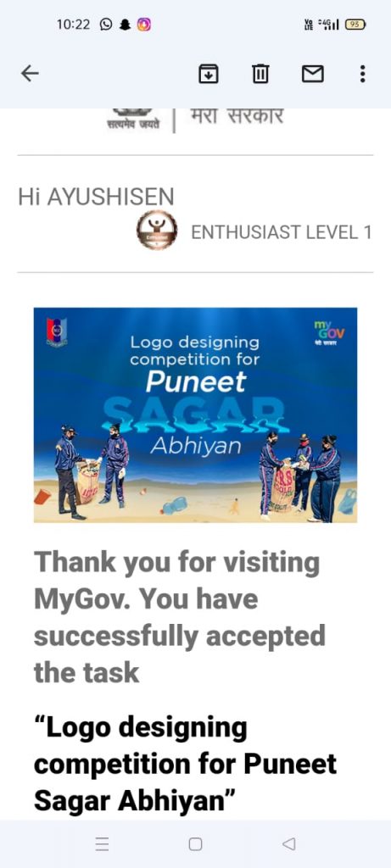Tap the Android home button
The height and width of the screenshot is (868, 391).
[195, 843]
